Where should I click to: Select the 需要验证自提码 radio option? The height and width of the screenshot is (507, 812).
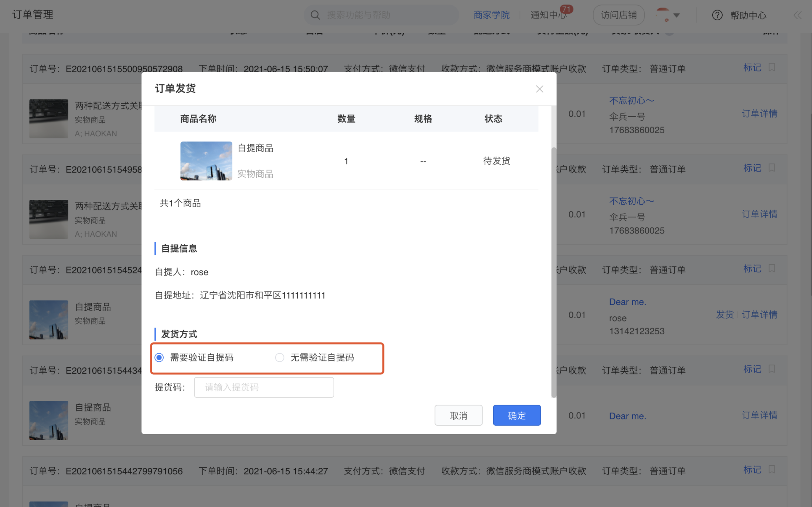(159, 358)
